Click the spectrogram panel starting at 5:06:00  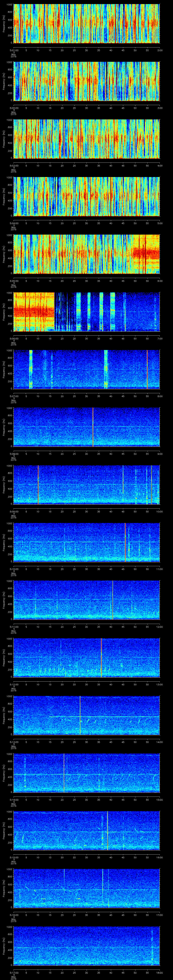(x=86, y=312)
